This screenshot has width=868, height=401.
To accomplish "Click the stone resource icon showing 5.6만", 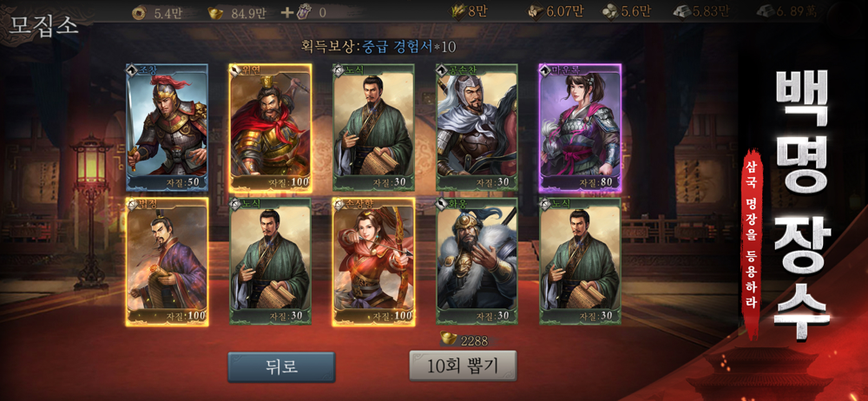I will (610, 11).
